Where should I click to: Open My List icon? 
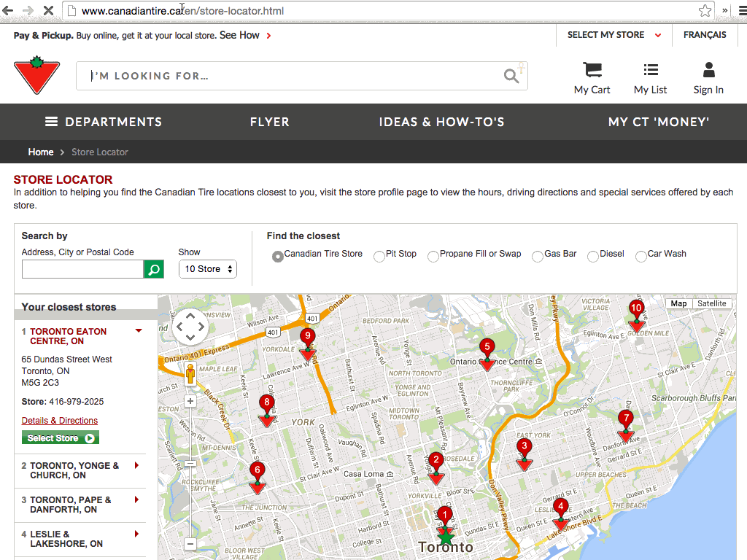pyautogui.click(x=650, y=70)
